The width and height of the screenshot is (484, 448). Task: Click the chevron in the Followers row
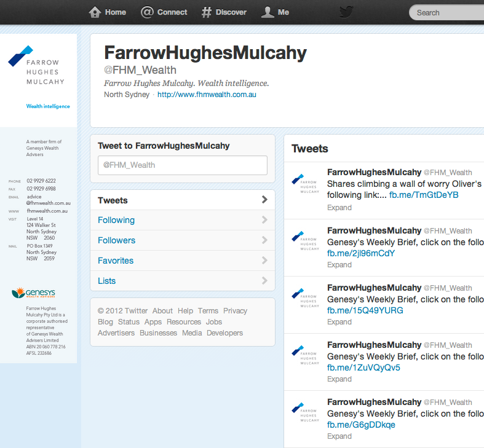point(264,240)
